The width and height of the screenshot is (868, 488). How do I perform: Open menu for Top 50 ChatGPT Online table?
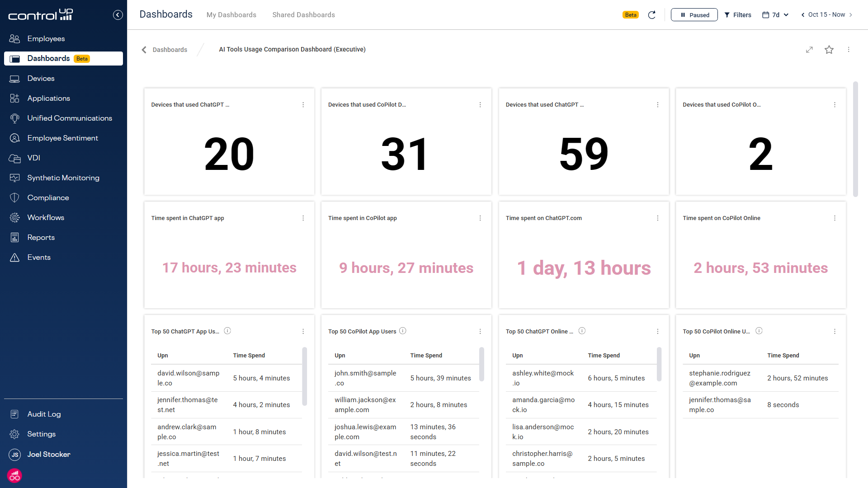658,332
